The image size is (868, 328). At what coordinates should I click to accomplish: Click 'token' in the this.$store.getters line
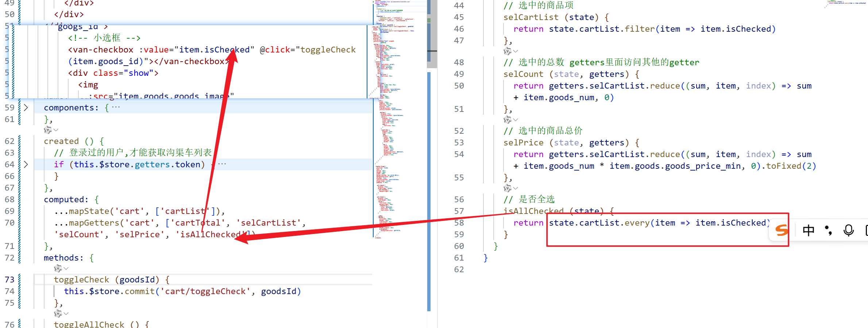188,164
